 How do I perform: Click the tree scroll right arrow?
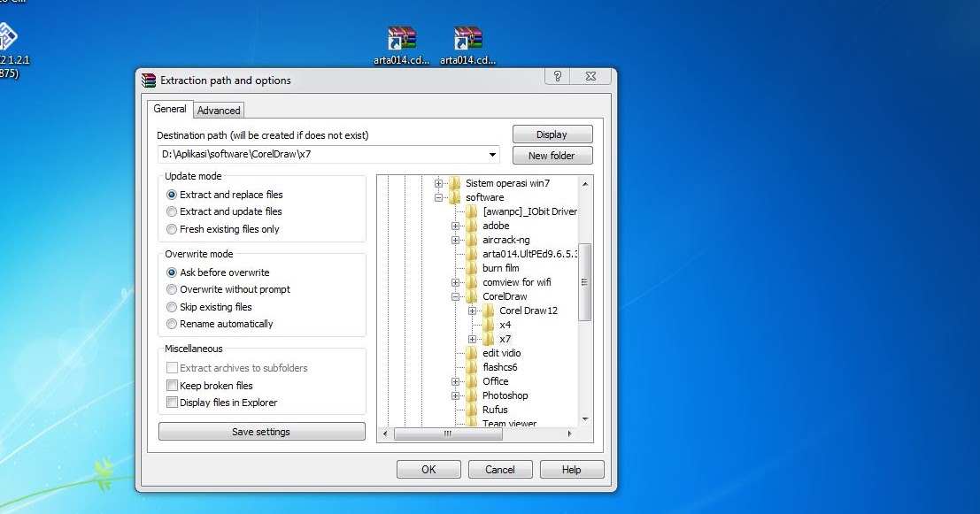click(x=569, y=433)
